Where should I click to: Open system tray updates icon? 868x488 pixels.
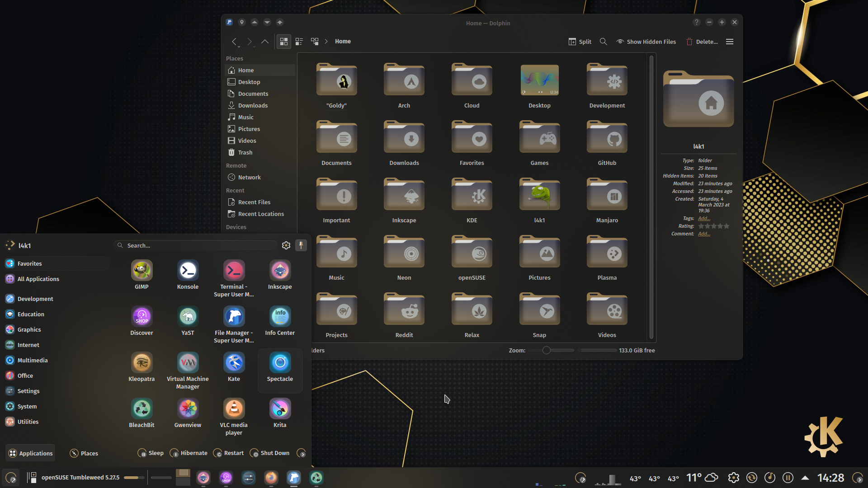[x=752, y=478]
